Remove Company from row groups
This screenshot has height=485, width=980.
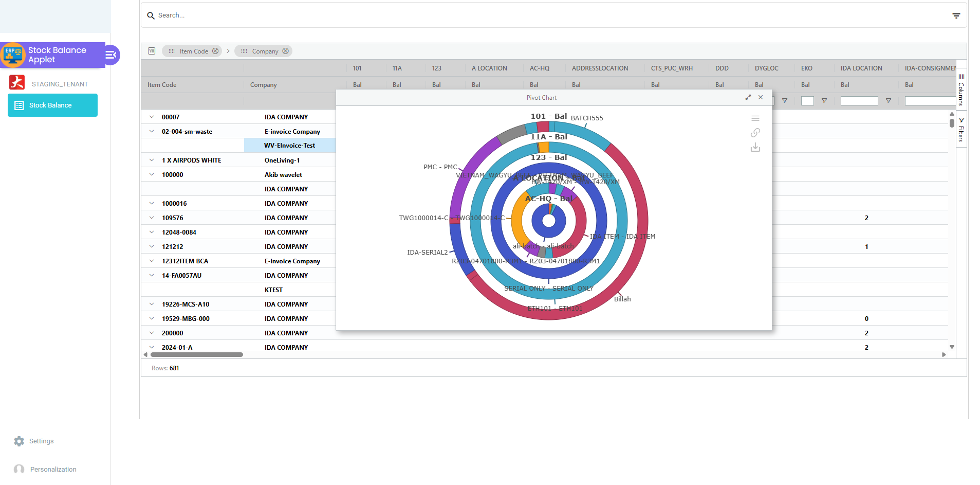pos(285,51)
